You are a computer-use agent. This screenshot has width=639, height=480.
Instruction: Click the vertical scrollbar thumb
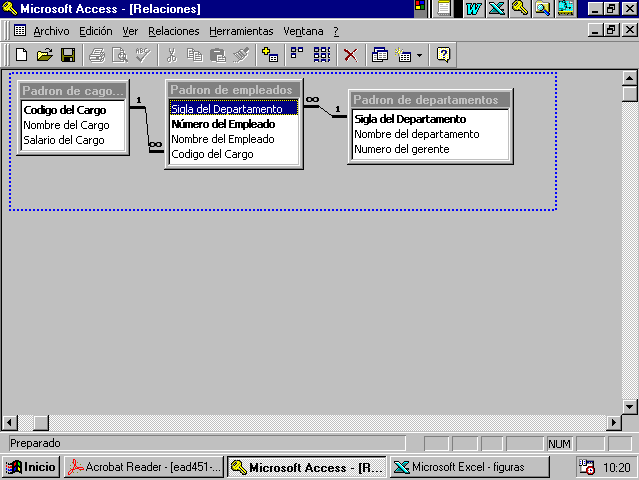(630, 94)
